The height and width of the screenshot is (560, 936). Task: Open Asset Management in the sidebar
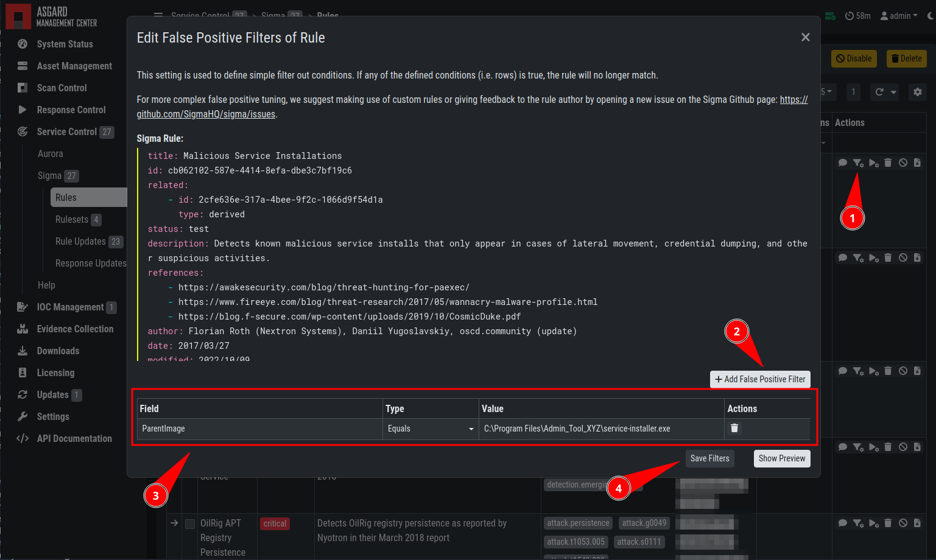(74, 66)
